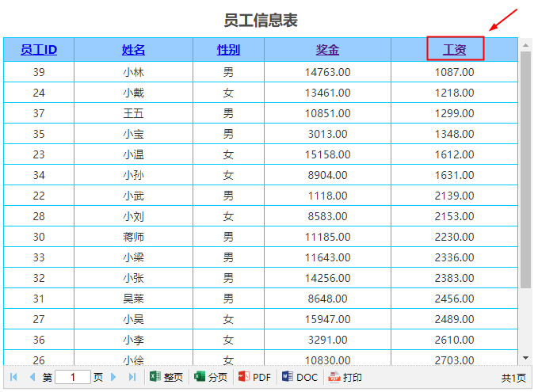Select the bonus cell 15947.00
The width and height of the screenshot is (538, 392).
(327, 319)
